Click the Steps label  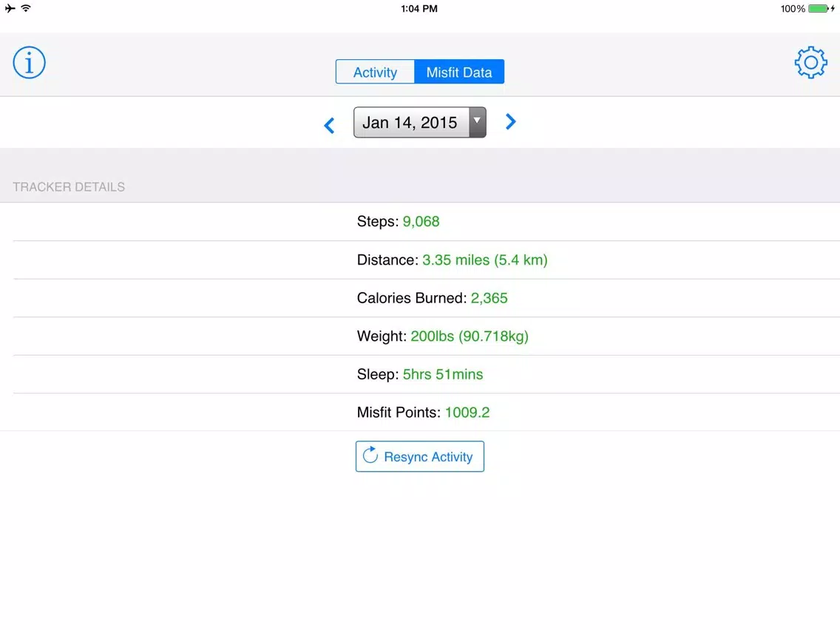[x=378, y=221]
